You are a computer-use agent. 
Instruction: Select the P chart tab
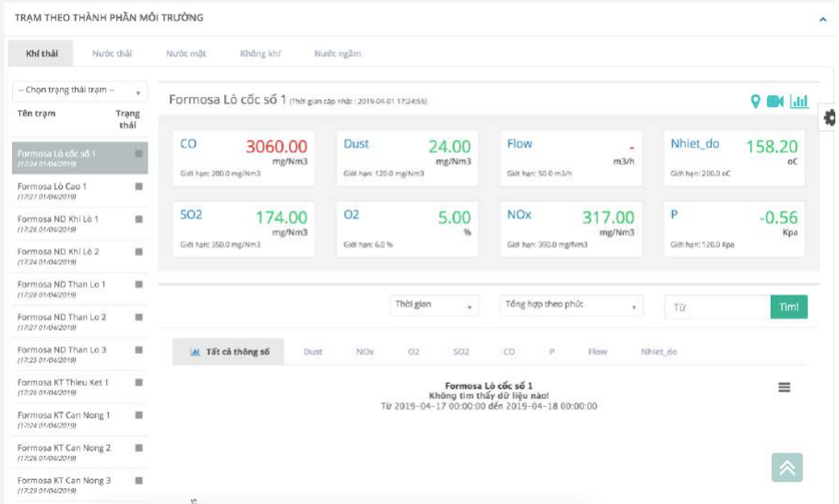[x=551, y=352]
